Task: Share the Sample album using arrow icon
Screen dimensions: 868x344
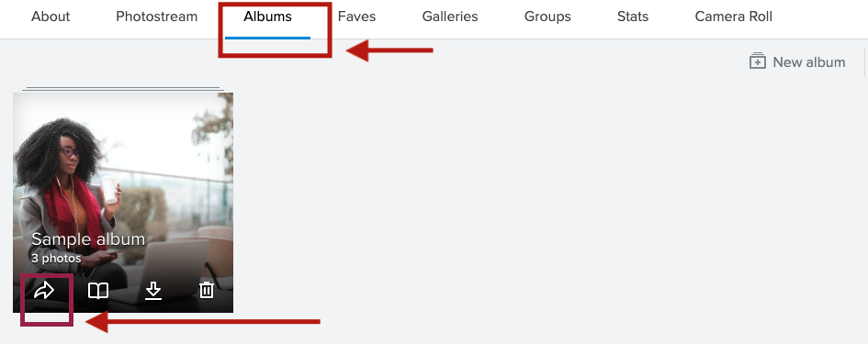Action: [44, 291]
